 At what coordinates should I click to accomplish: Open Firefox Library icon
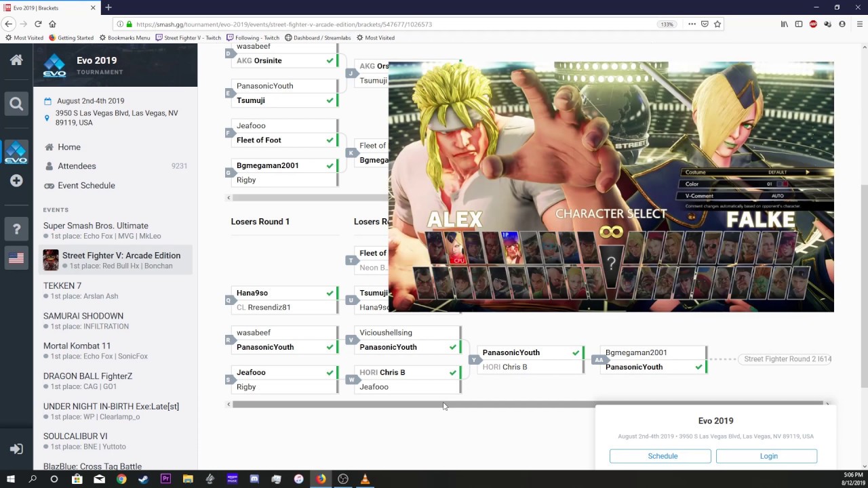[785, 24]
